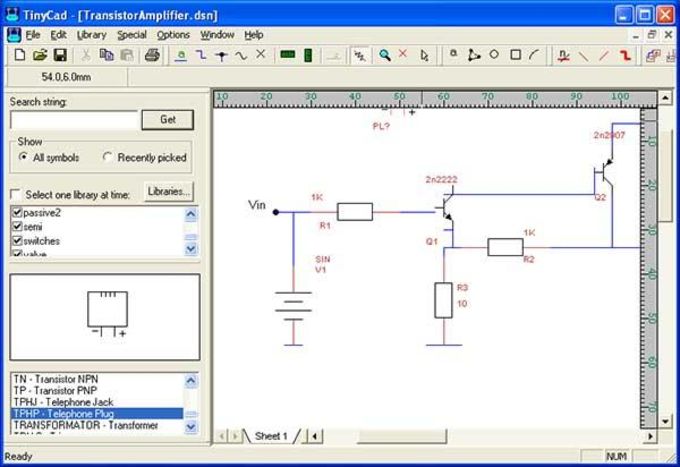Toggle the symbol picker toolbar icon
This screenshot has height=467, width=680.
(360, 56)
